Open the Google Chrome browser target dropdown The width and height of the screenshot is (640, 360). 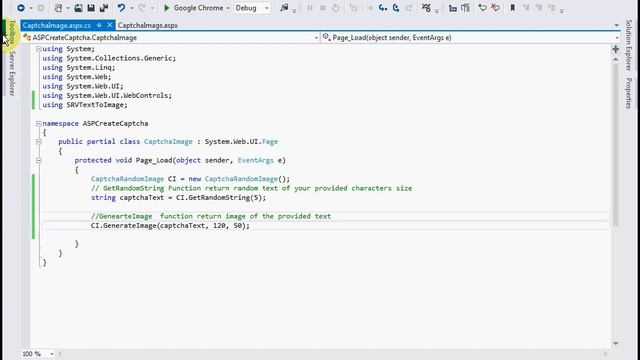(228, 8)
